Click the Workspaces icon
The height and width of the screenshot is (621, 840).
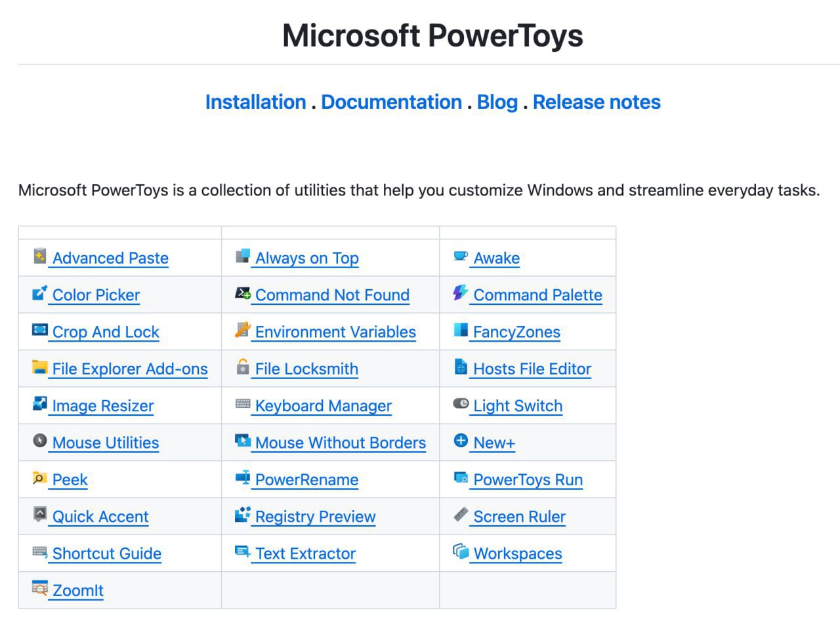461,551
